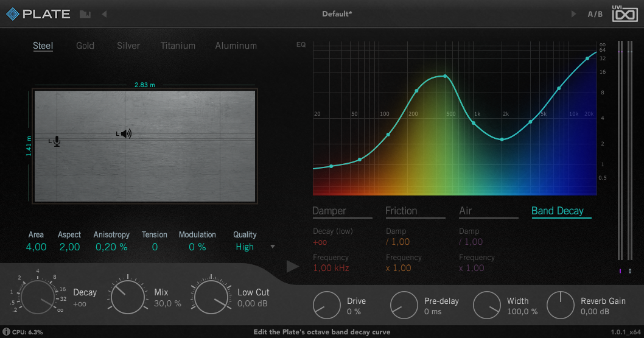Click the expand arrow left of Drive section

tap(292, 267)
